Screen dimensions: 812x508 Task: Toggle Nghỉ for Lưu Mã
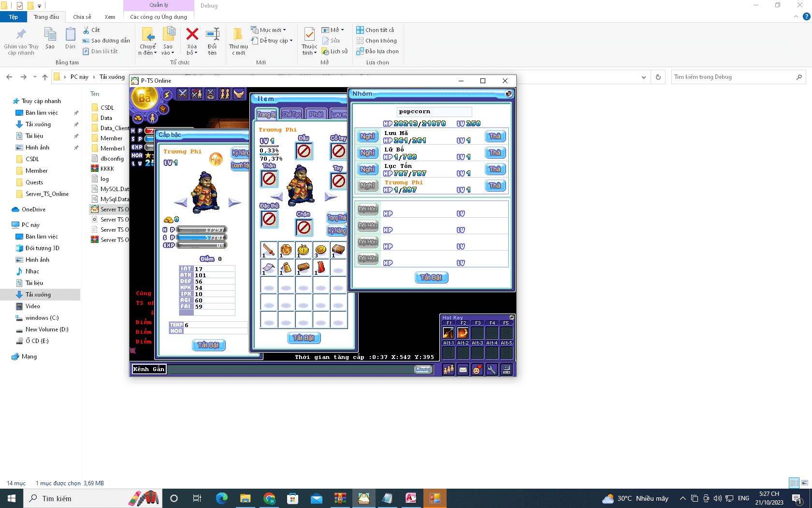(367, 136)
